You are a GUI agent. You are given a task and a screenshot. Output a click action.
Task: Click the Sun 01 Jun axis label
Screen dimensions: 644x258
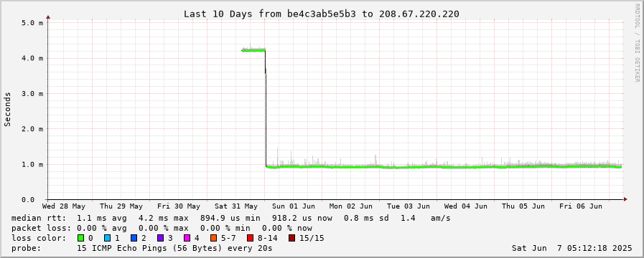(294, 206)
